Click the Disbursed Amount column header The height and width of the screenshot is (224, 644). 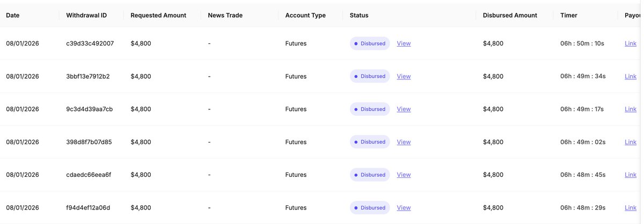[510, 16]
